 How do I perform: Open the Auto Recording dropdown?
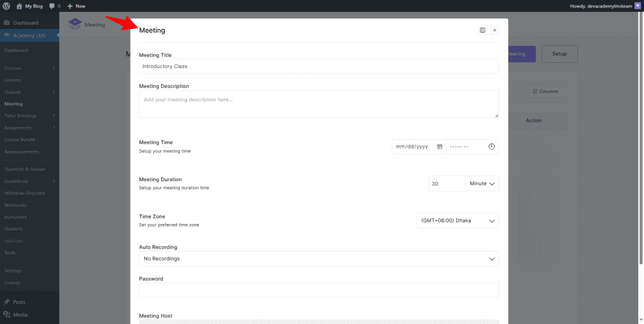coord(318,259)
